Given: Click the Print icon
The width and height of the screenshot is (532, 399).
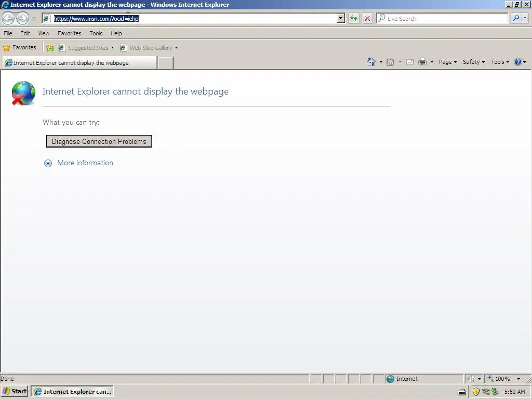Looking at the screenshot, I should 422,62.
